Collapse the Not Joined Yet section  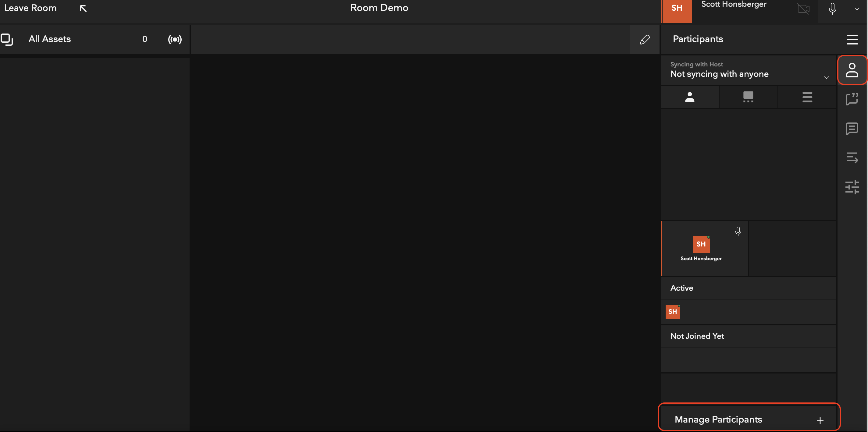tap(696, 336)
